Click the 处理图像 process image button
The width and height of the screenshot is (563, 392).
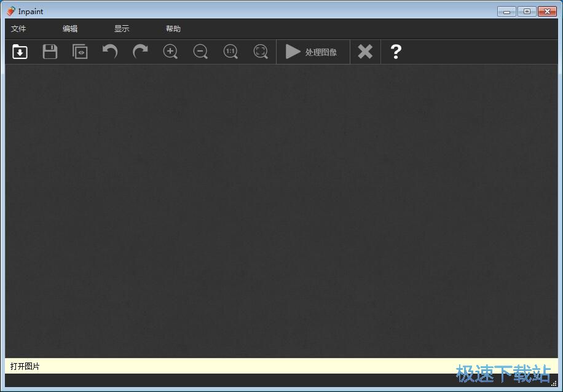click(x=313, y=52)
